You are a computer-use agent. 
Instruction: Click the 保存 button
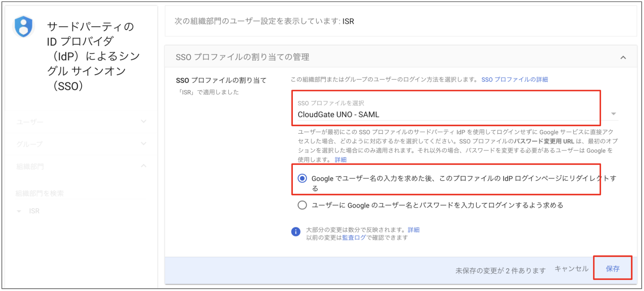coord(612,269)
